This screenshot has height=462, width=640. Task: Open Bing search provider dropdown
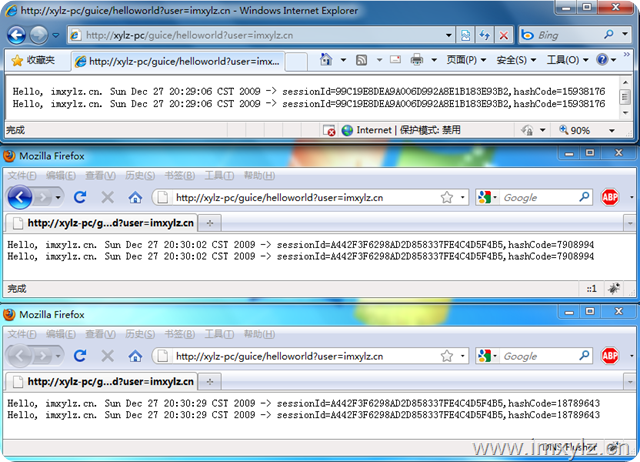(625, 35)
